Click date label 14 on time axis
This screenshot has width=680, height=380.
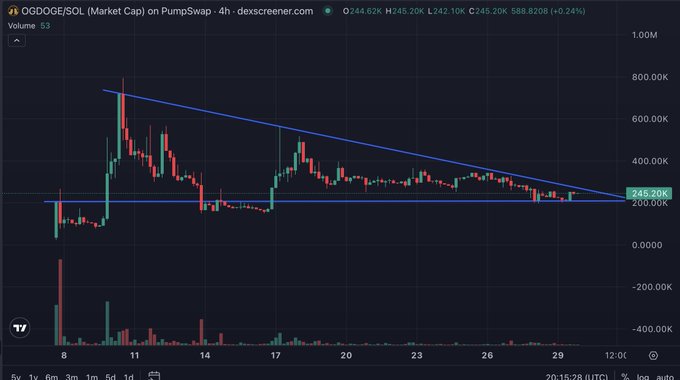pos(205,356)
